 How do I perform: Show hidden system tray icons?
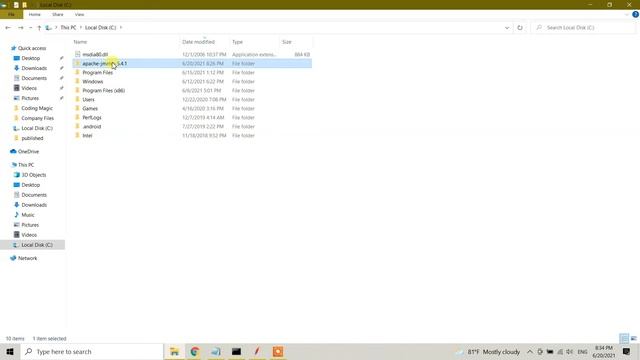[x=530, y=351]
